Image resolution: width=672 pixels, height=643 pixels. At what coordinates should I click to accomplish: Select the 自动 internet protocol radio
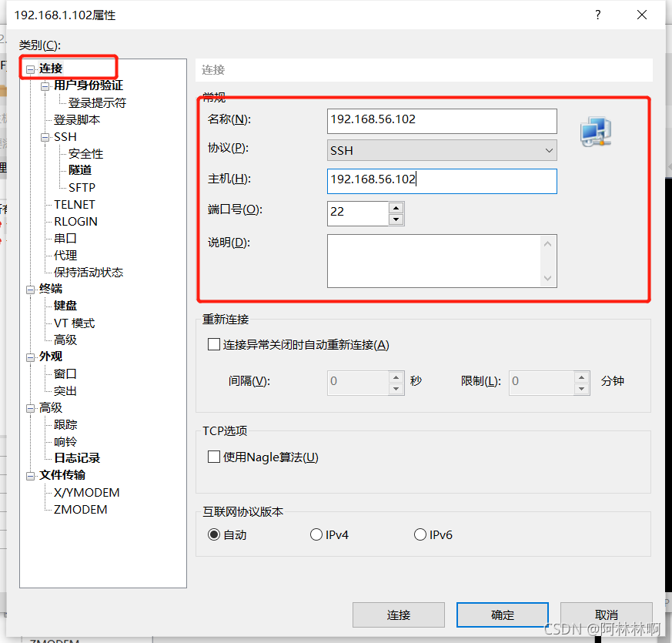[214, 534]
